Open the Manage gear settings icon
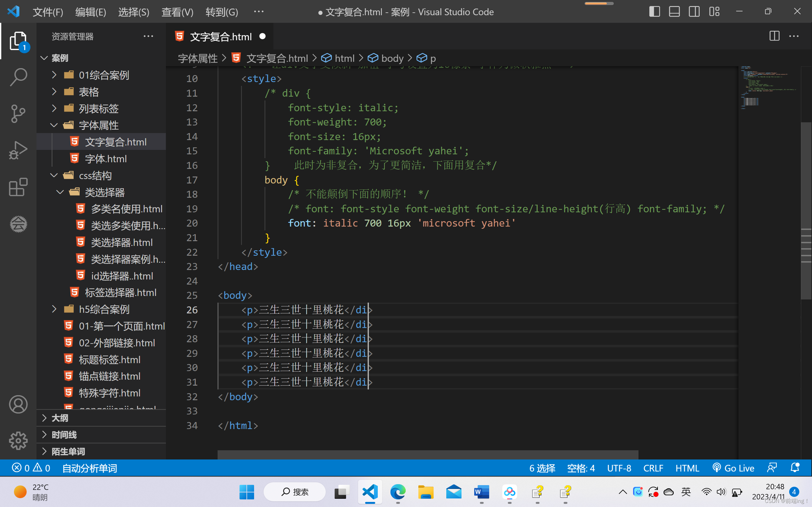Image resolution: width=812 pixels, height=507 pixels. click(18, 440)
